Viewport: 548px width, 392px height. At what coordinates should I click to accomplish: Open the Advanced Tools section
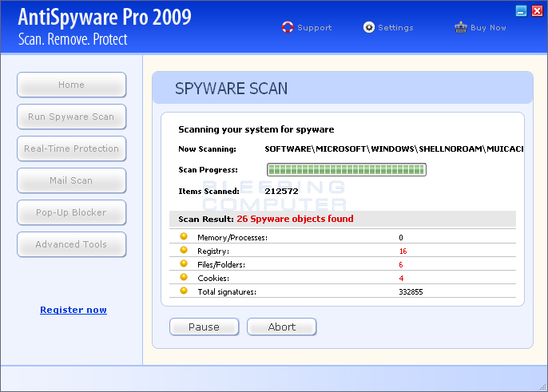point(71,244)
